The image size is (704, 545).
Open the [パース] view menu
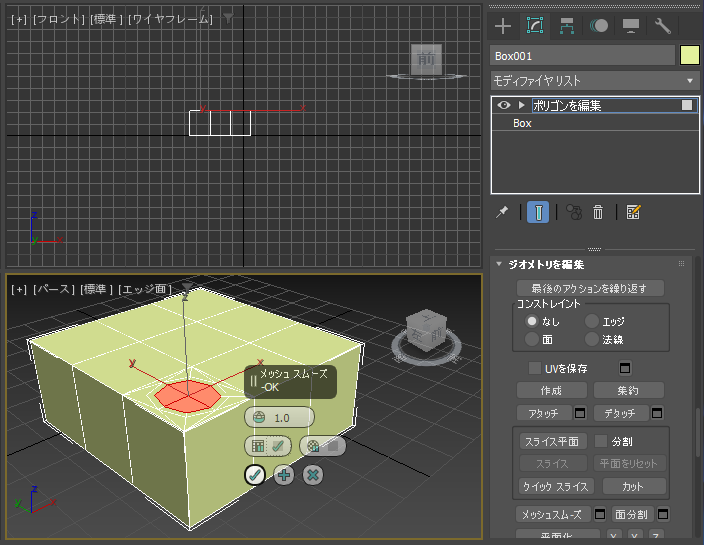point(53,290)
